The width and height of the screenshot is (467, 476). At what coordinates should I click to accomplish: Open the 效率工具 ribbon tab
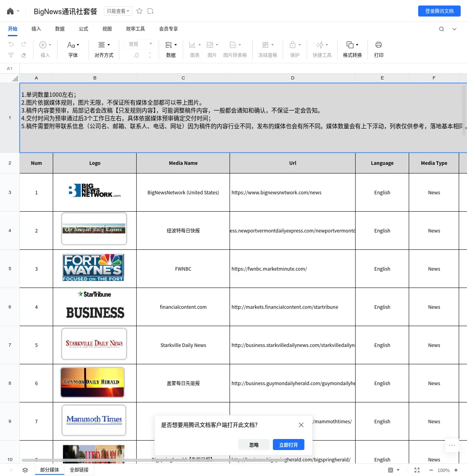135,29
